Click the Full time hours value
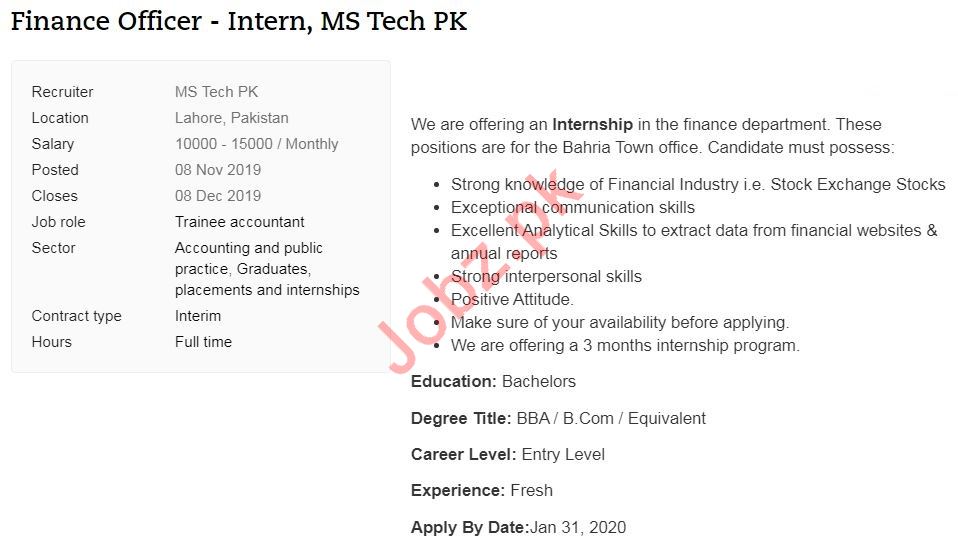Image resolution: width=958 pixels, height=546 pixels. click(203, 342)
